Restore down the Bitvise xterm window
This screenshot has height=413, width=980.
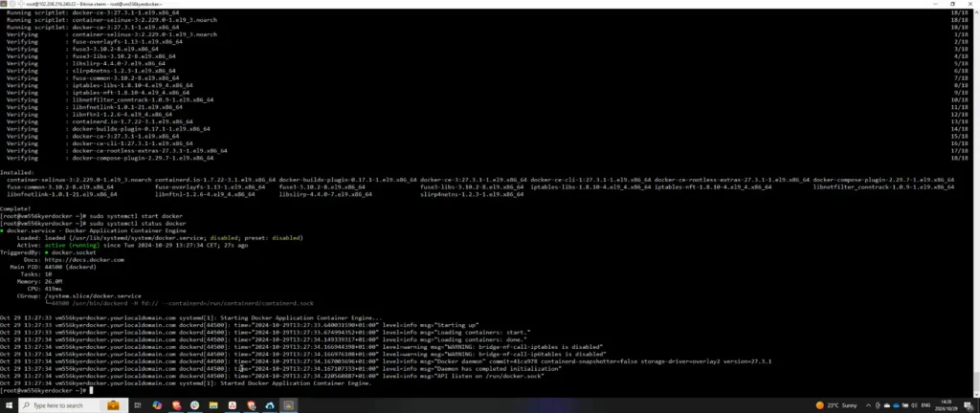[x=952, y=4]
